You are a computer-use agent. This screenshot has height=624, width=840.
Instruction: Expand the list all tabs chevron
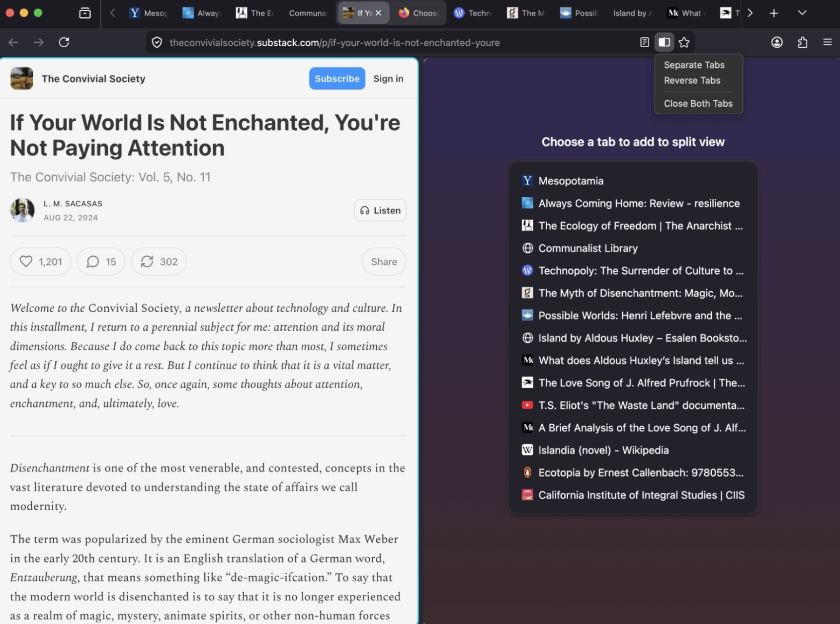coord(802,13)
